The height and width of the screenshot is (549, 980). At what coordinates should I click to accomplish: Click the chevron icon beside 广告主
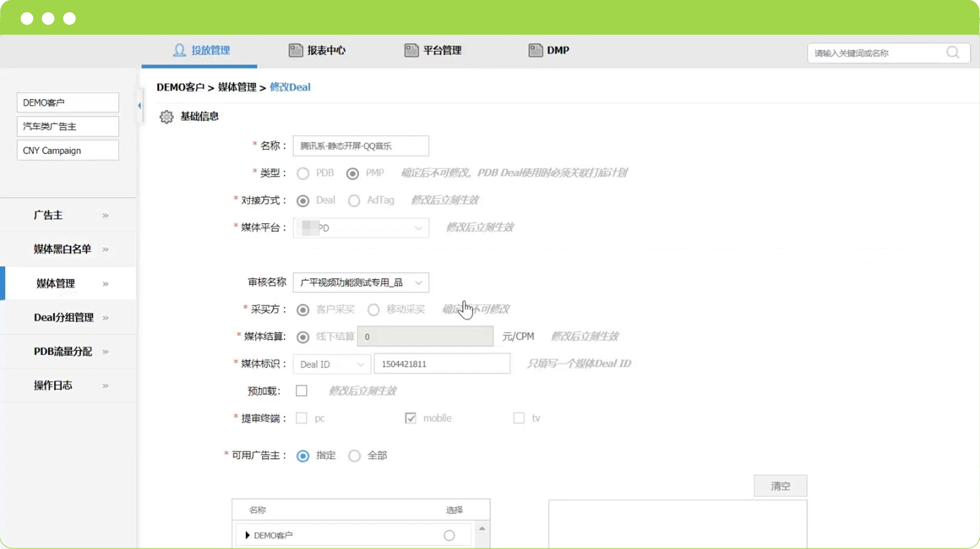click(105, 215)
